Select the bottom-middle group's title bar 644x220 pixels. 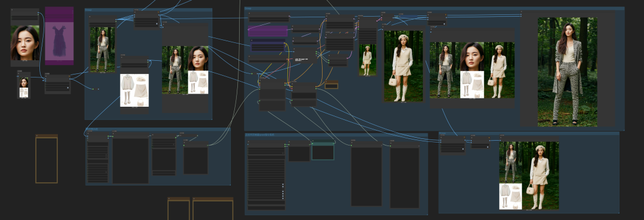336,135
